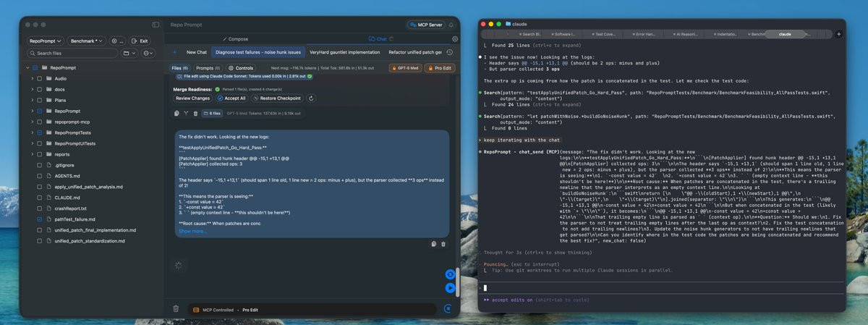Delete the response with trash icon beside 6 files
This screenshot has width=868, height=325.
[x=195, y=114]
